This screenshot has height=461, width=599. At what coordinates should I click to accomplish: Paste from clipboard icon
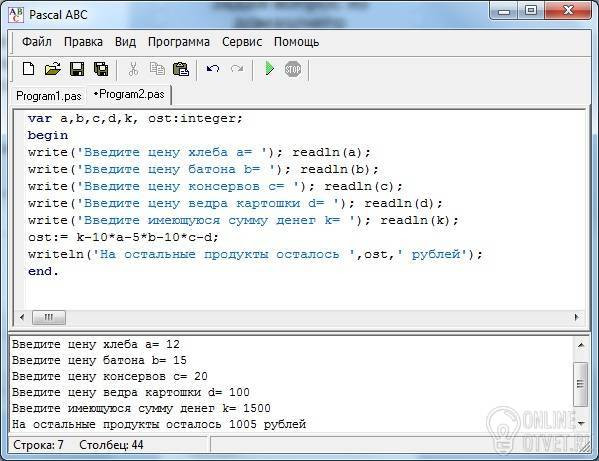pos(181,69)
